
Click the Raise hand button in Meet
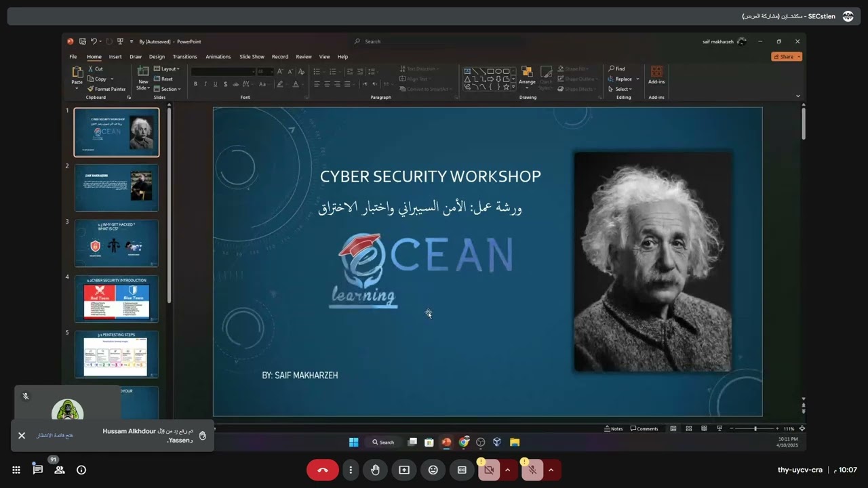pos(376,470)
